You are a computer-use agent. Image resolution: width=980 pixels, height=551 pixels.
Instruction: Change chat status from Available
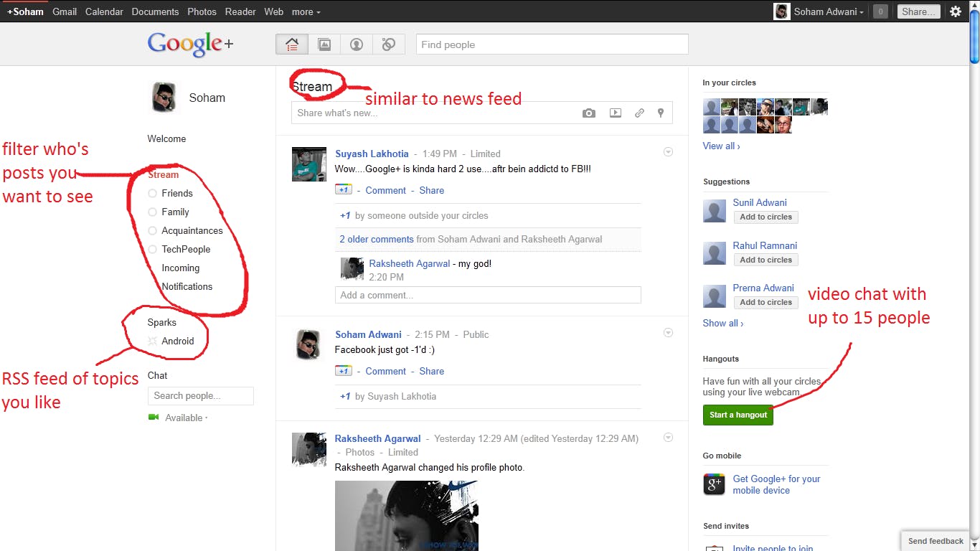tap(187, 418)
